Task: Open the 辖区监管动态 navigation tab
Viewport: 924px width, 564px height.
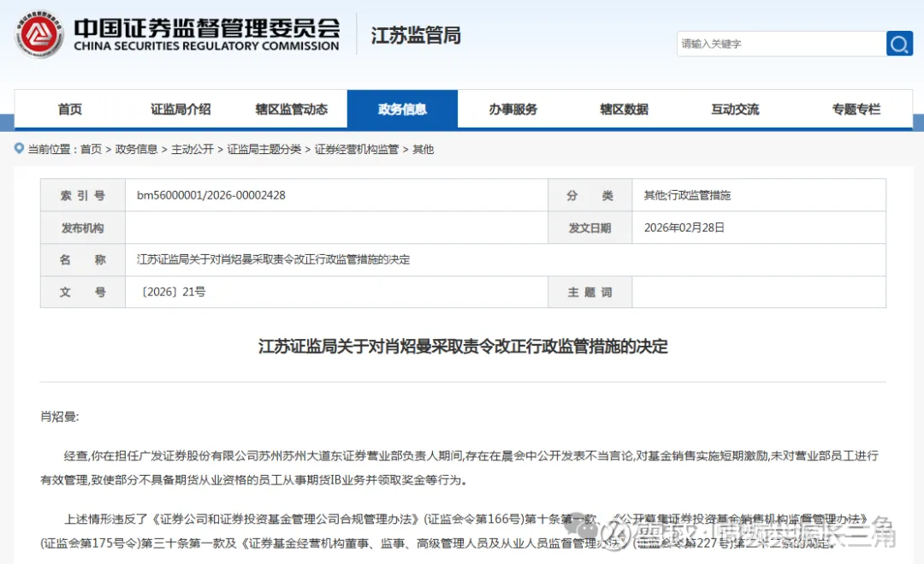Action: [x=291, y=109]
